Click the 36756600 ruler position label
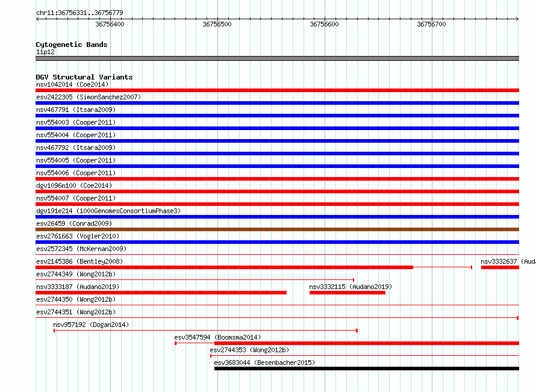 coord(324,24)
